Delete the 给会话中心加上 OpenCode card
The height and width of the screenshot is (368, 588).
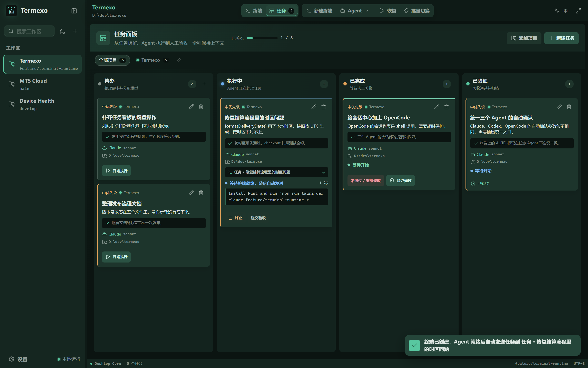(447, 107)
